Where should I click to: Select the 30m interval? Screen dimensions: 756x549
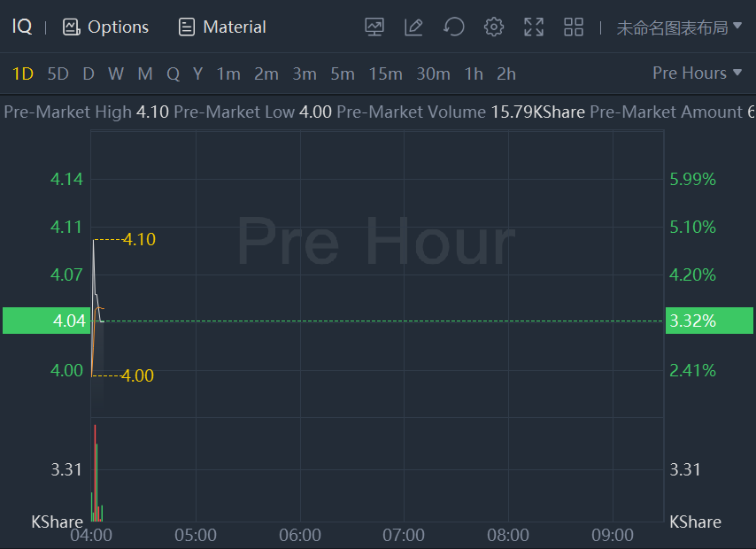click(x=433, y=73)
